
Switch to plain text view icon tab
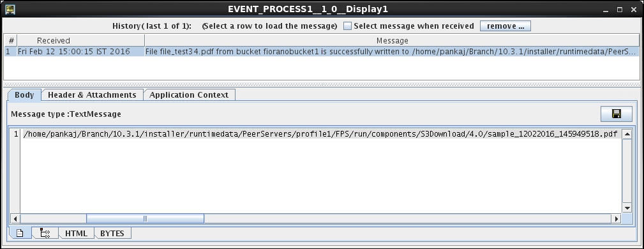[x=20, y=234]
